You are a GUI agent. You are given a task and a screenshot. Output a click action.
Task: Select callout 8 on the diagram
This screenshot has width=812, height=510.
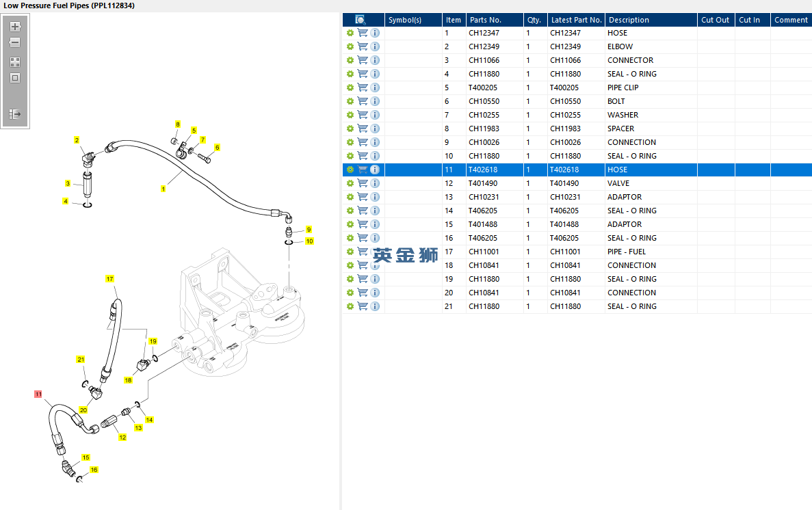click(x=178, y=124)
